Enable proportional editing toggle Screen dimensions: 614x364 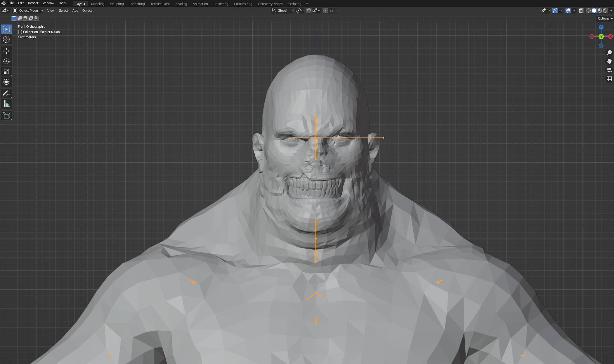tap(325, 11)
